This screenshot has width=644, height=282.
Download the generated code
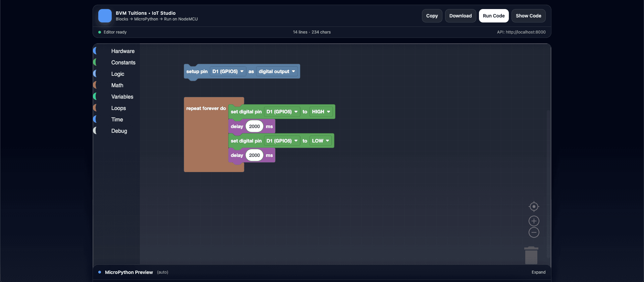(x=461, y=16)
